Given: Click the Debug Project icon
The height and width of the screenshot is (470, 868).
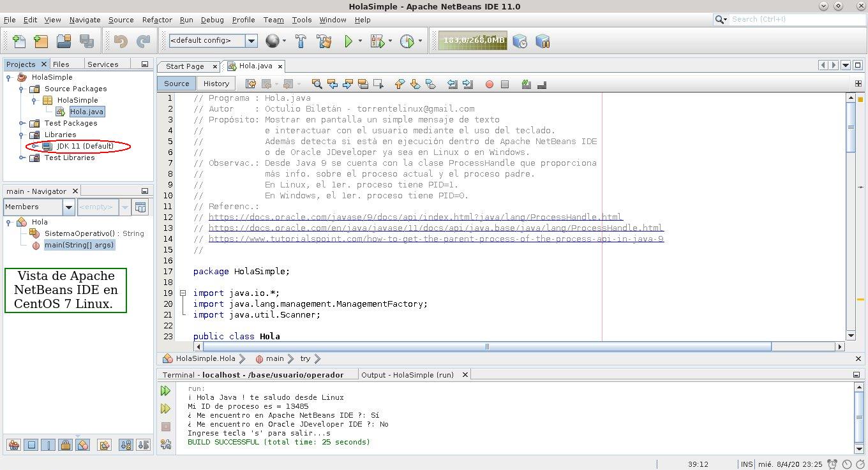Looking at the screenshot, I should [377, 41].
